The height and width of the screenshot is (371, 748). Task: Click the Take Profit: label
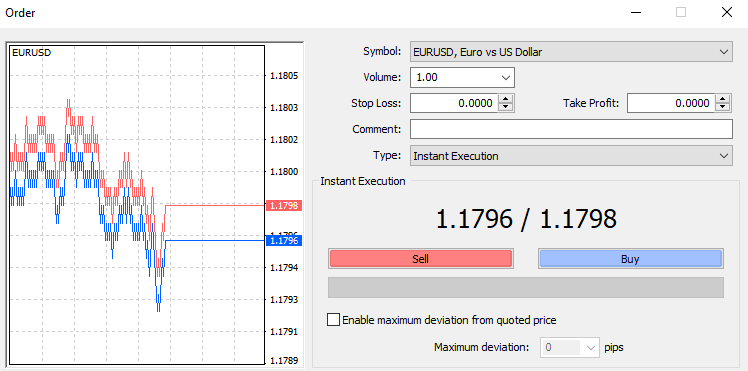(591, 103)
